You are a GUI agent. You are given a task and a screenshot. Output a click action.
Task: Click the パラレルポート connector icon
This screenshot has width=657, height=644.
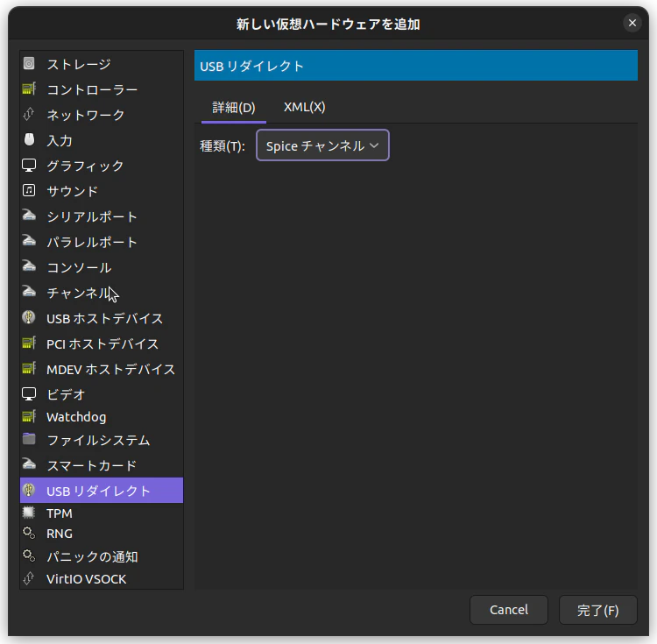[x=29, y=241]
